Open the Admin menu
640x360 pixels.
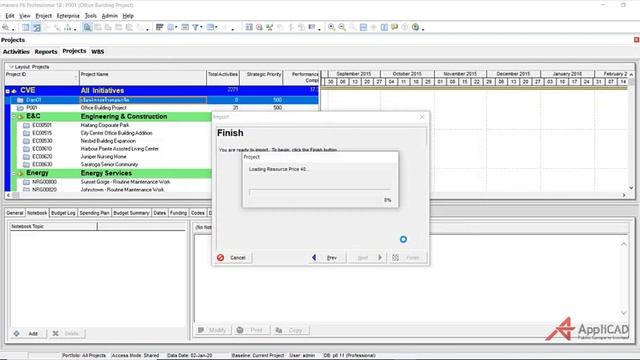[x=109, y=16]
